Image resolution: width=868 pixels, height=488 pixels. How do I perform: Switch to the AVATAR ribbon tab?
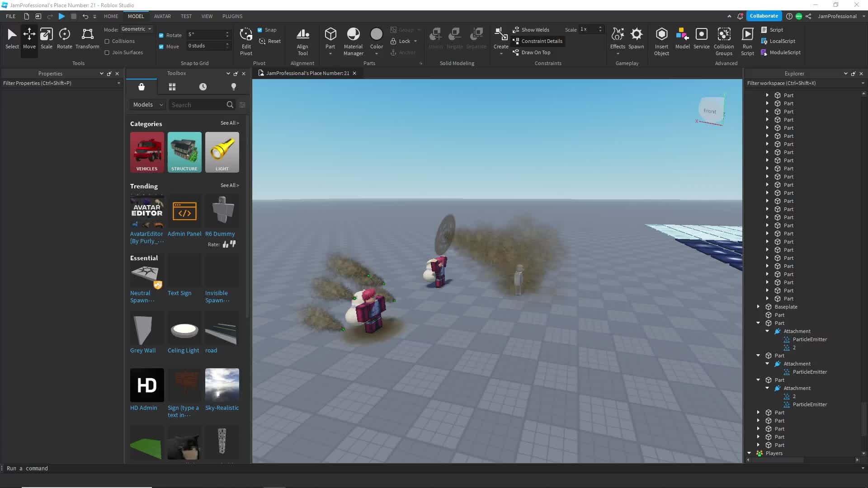[162, 16]
